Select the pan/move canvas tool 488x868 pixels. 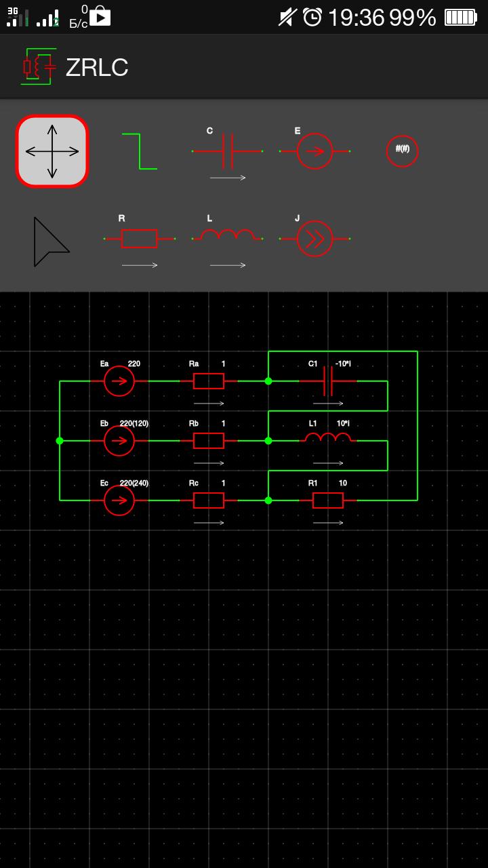[52, 151]
